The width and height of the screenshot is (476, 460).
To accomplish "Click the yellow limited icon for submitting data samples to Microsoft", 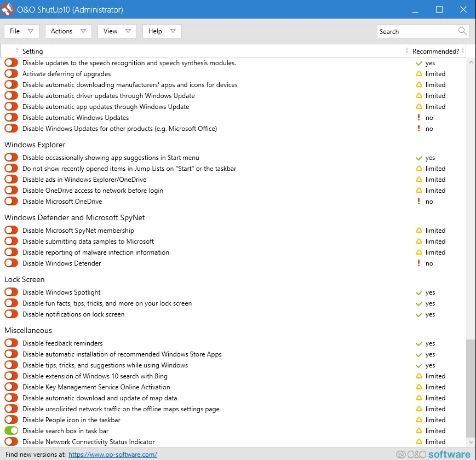I will (x=419, y=242).
